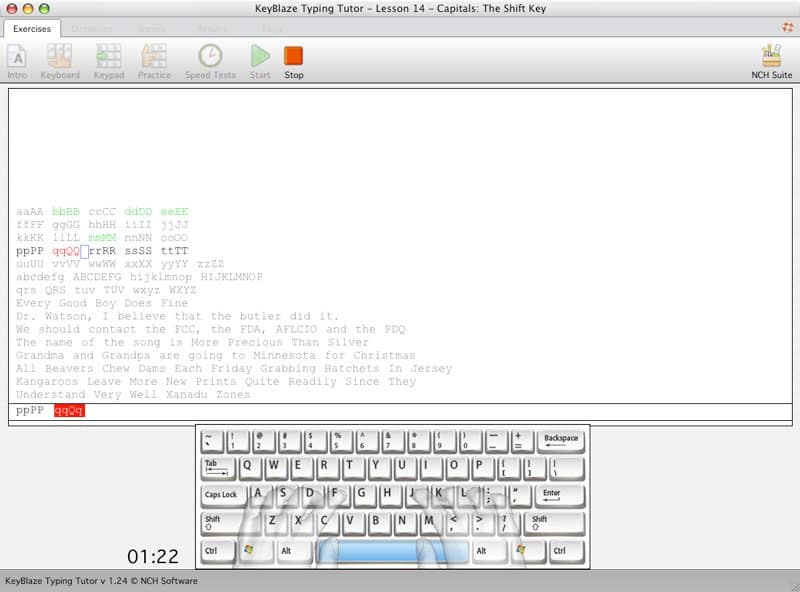
Task: Open the Results tab
Action: (212, 29)
